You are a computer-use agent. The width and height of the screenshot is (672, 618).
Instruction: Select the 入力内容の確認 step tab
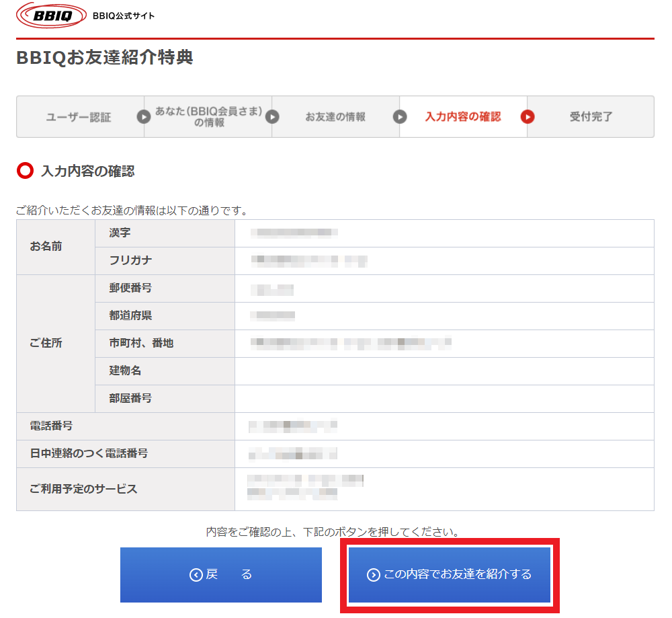463,117
